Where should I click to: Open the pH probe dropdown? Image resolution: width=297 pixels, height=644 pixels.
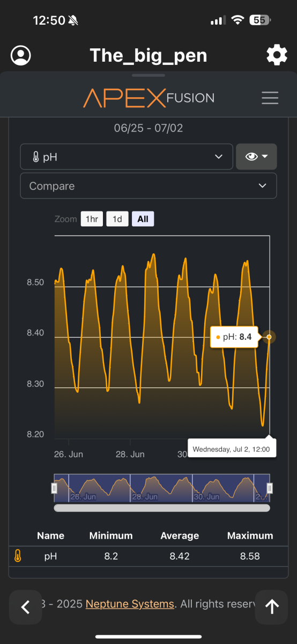click(127, 157)
